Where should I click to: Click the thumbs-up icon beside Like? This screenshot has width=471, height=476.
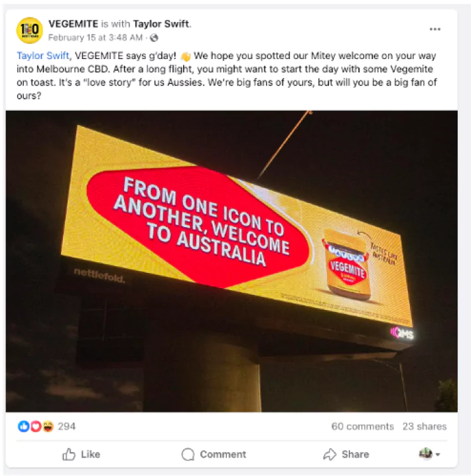69,455
